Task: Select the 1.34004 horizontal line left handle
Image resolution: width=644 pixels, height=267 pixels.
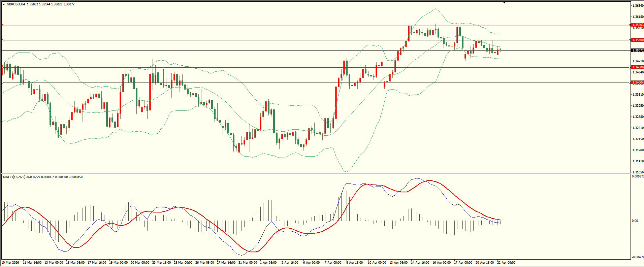Action: click(x=3, y=82)
